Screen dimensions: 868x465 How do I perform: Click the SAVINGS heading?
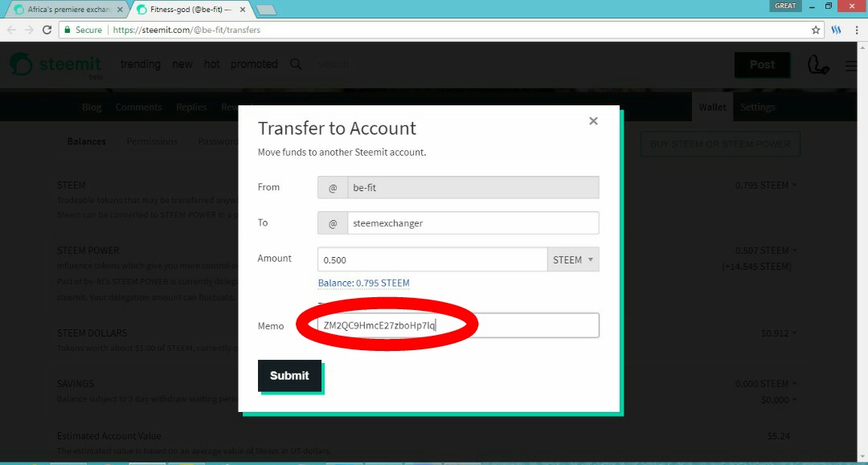pos(76,384)
